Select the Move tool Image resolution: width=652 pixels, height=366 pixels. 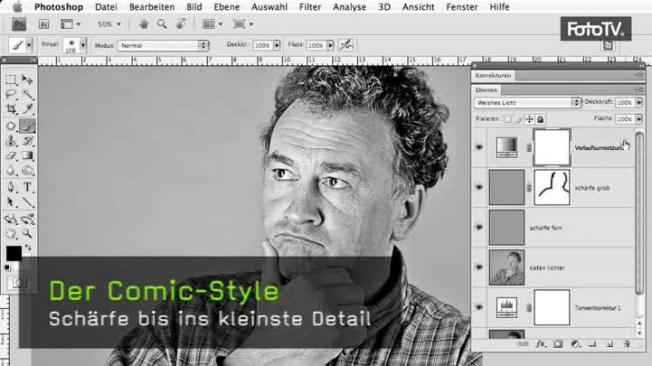point(27,79)
